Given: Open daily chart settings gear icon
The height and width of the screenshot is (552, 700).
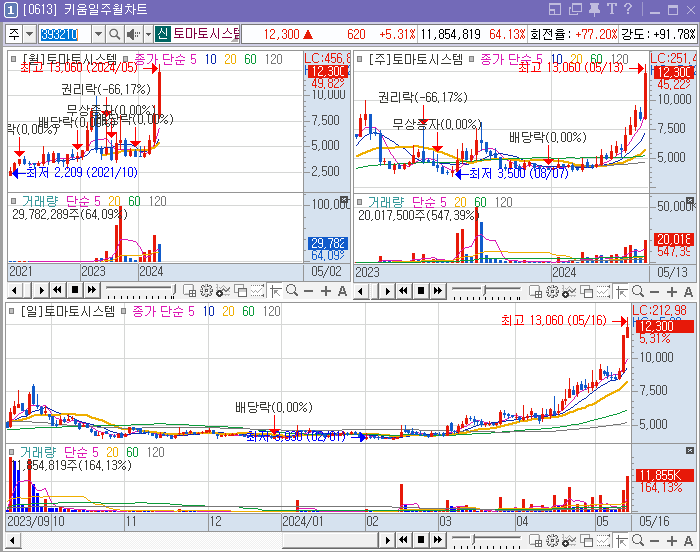Looking at the screenshot, I should pyautogui.click(x=552, y=541).
